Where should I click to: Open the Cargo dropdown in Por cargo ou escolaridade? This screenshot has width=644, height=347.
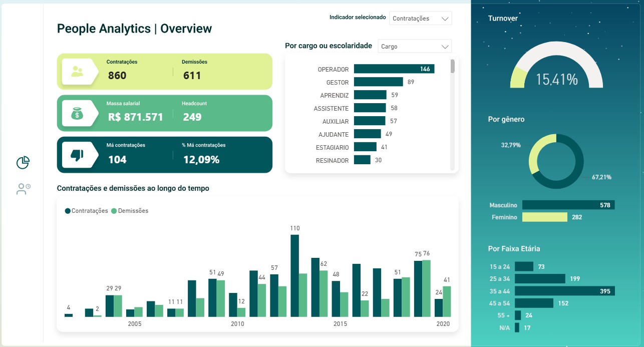(414, 46)
